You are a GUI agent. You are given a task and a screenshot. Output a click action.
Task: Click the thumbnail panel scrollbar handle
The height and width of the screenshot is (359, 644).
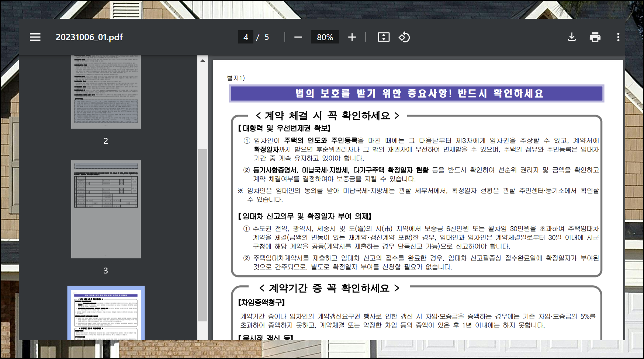click(x=202, y=235)
